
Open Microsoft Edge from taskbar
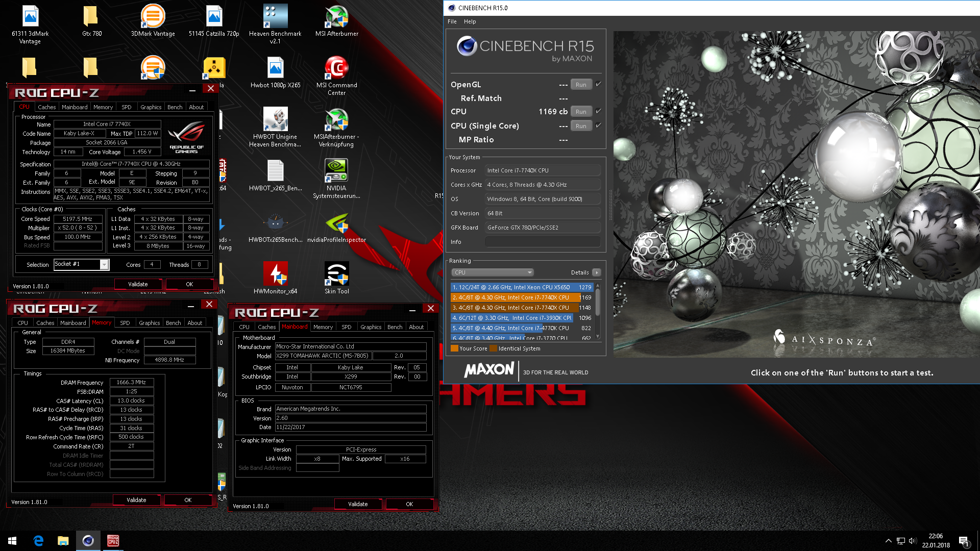[38, 541]
